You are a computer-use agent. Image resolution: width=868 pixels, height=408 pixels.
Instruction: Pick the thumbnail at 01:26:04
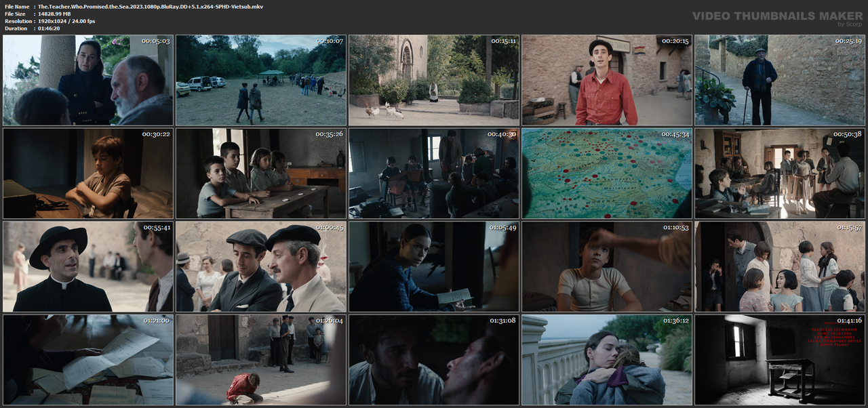tap(261, 360)
